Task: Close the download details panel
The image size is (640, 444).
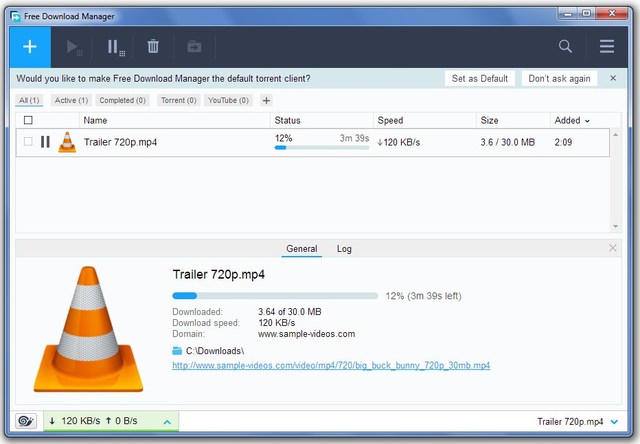Action: click(612, 248)
